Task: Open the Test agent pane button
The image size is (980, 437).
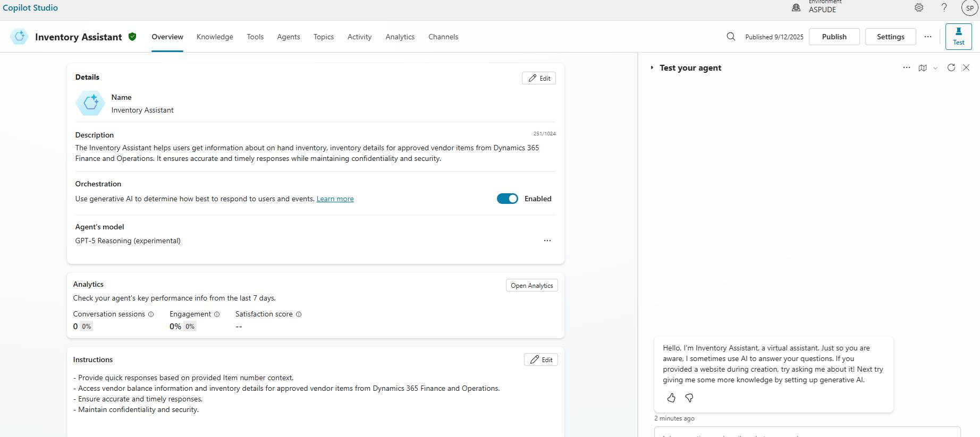Action: coord(958,37)
